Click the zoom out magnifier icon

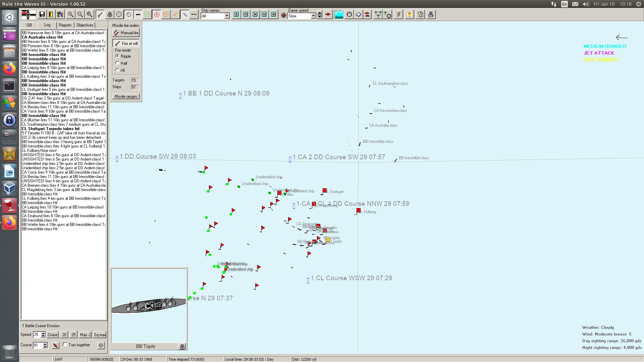(80, 14)
